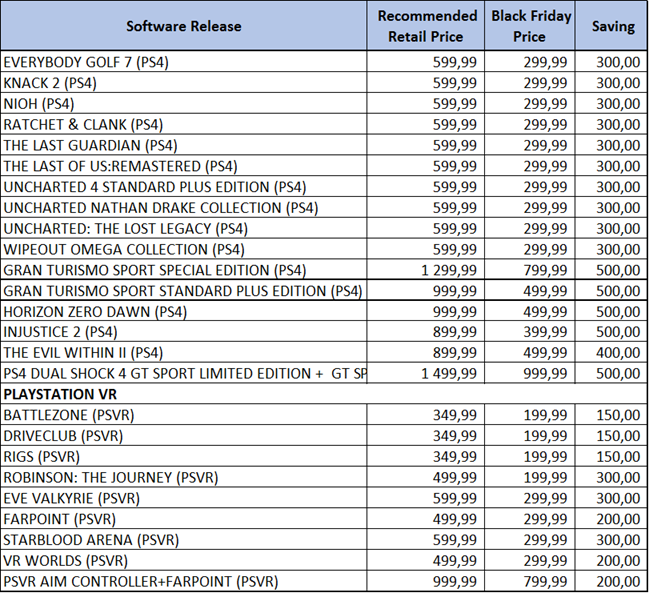649x593 pixels.
Task: Click the Software Release column header
Action: 183,26
